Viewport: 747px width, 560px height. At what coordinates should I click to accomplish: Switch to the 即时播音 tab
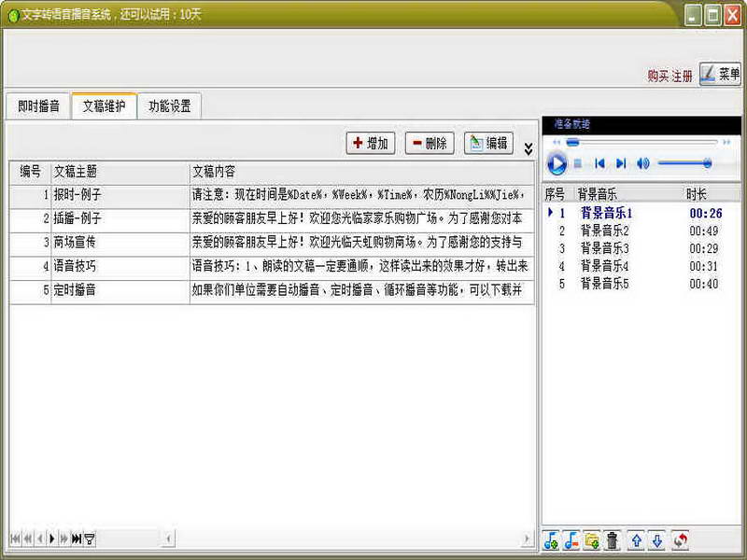(x=38, y=105)
